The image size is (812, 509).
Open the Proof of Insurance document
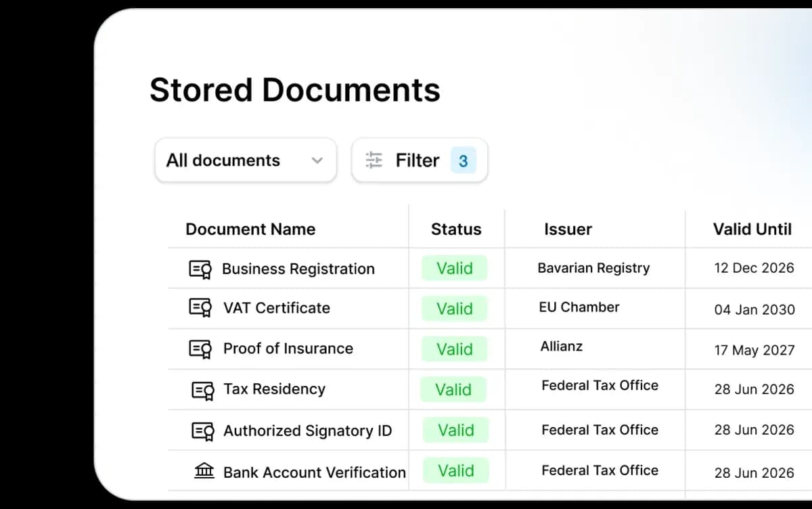coord(288,349)
